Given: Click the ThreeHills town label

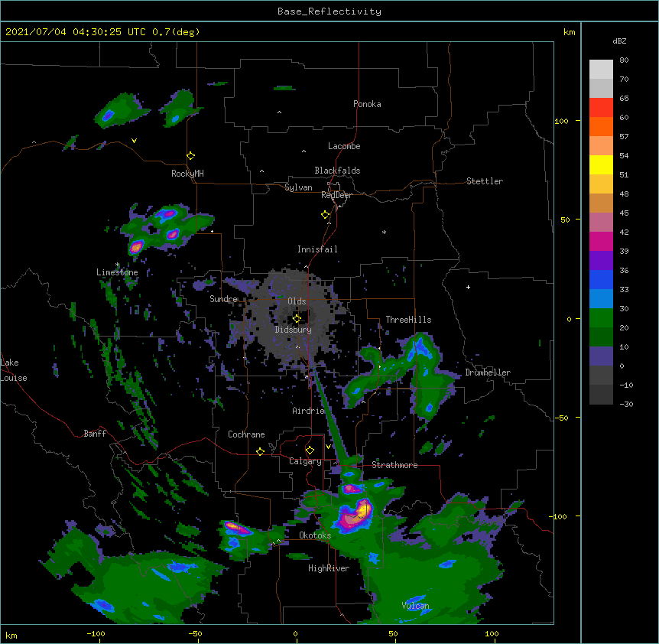Looking at the screenshot, I should tap(408, 320).
